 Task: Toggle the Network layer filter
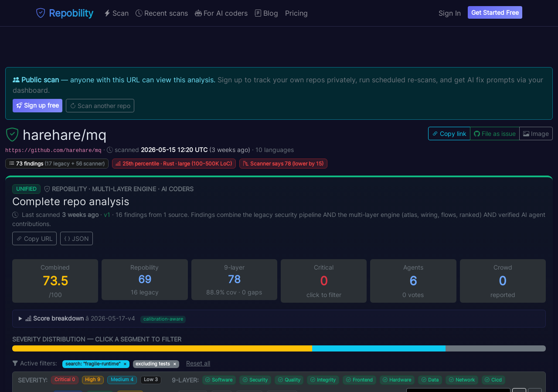coord(462,380)
